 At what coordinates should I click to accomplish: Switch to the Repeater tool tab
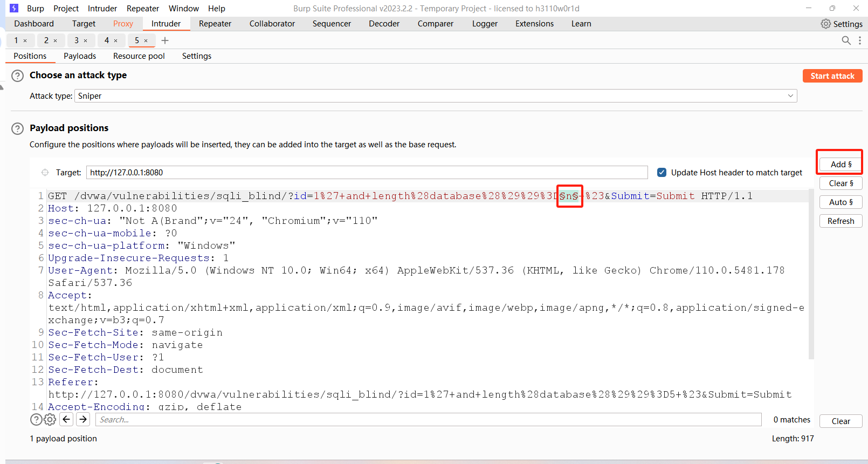[x=215, y=24]
